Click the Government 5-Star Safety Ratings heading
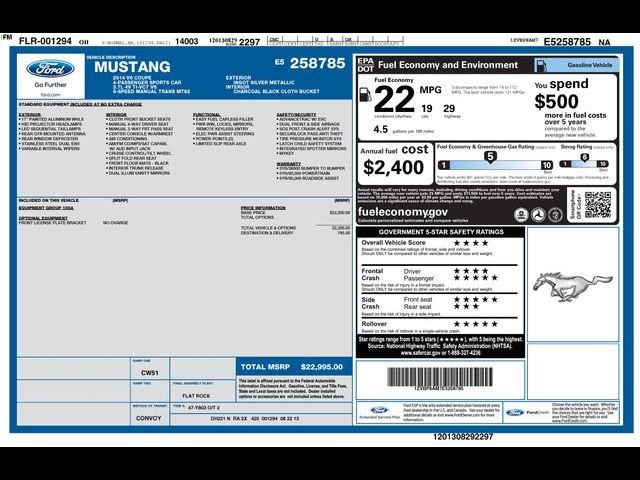Screen dimensions: 640x480 pos(441,232)
